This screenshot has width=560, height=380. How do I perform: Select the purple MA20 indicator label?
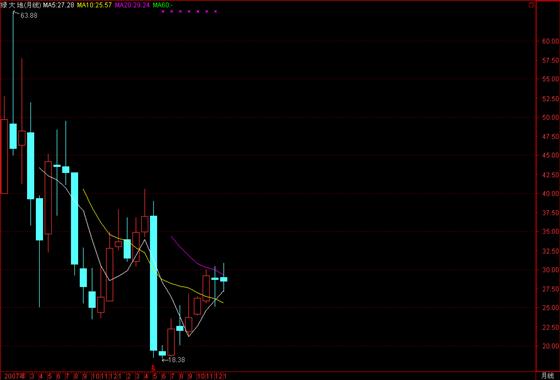point(132,5)
